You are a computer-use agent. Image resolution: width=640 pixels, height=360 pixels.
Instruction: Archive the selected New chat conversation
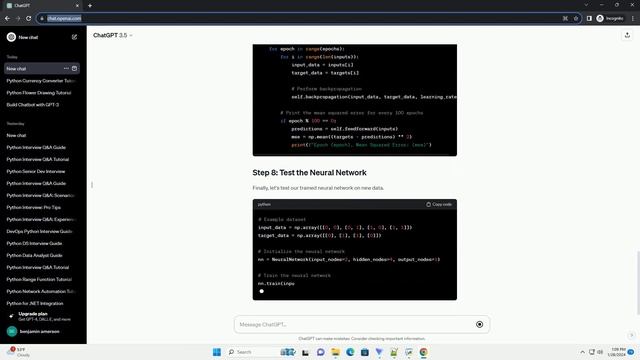pos(74,69)
